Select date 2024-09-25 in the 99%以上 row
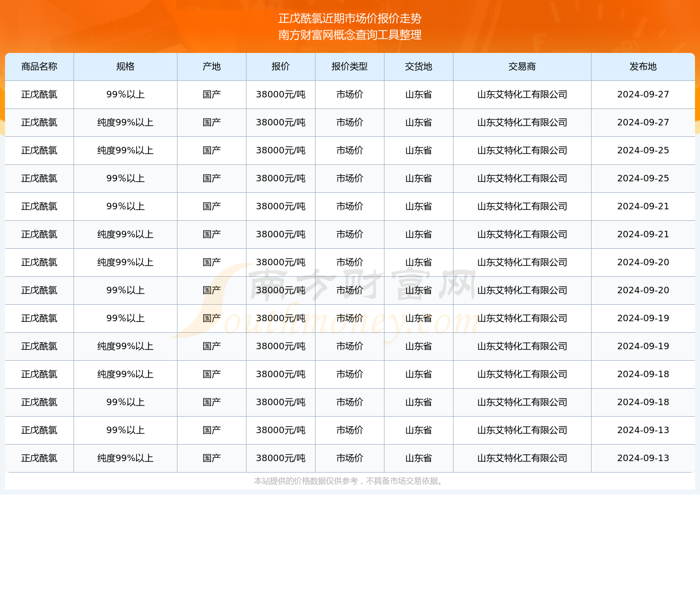This screenshot has width=700, height=602. [x=643, y=178]
